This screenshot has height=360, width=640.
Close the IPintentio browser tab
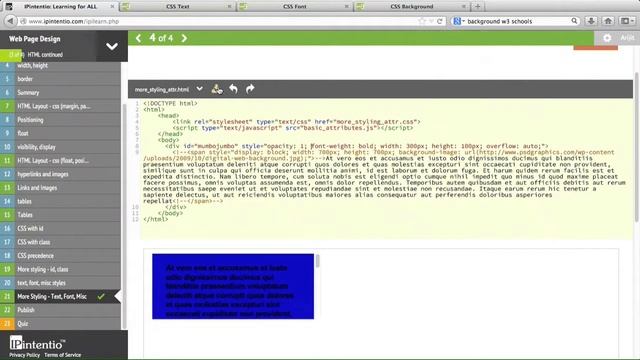[x=112, y=7]
